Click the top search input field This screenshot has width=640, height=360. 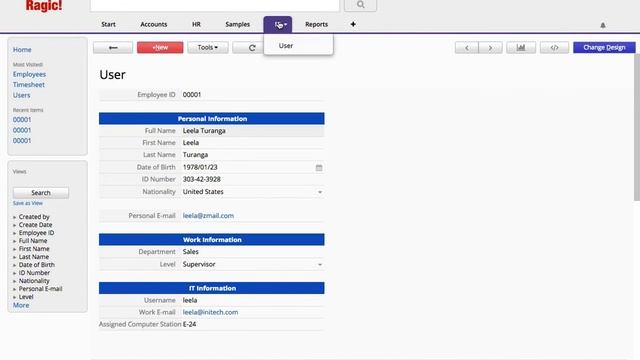(215, 5)
